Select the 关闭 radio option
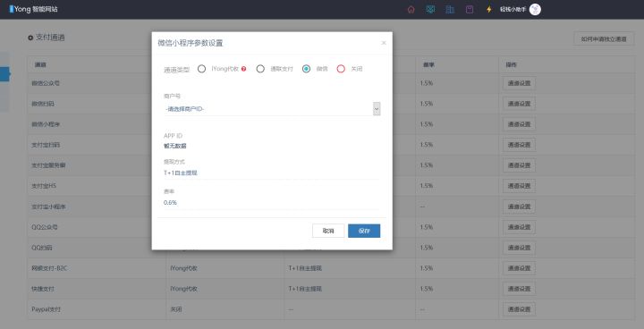 coord(341,69)
